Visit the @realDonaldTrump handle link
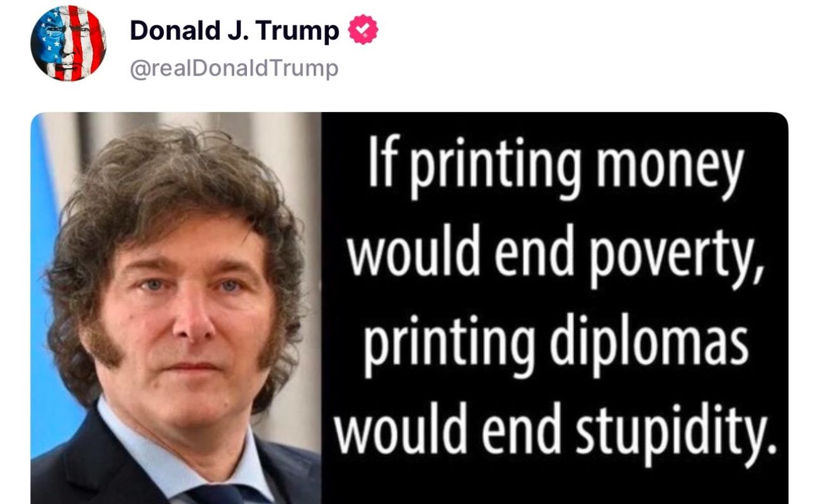The width and height of the screenshot is (819, 504). [x=234, y=68]
